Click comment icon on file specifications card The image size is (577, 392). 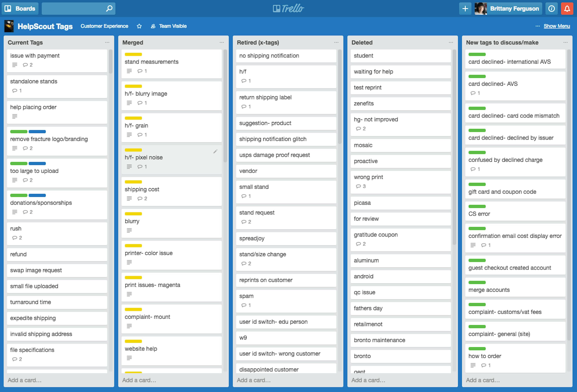[x=15, y=359]
